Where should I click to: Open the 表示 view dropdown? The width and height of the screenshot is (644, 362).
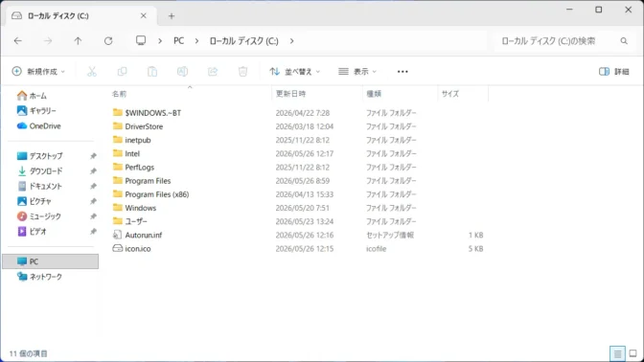[357, 72]
